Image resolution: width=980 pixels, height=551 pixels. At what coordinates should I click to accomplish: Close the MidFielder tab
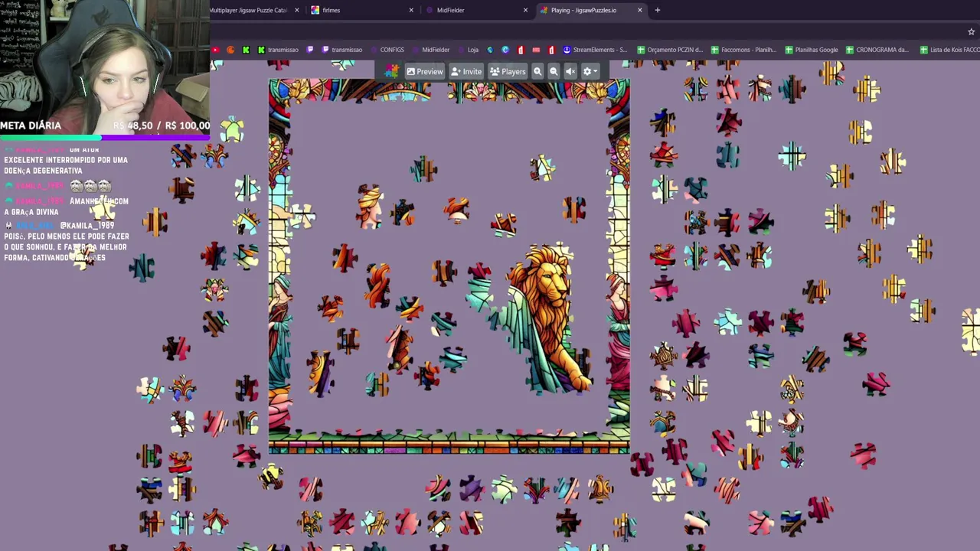[525, 10]
